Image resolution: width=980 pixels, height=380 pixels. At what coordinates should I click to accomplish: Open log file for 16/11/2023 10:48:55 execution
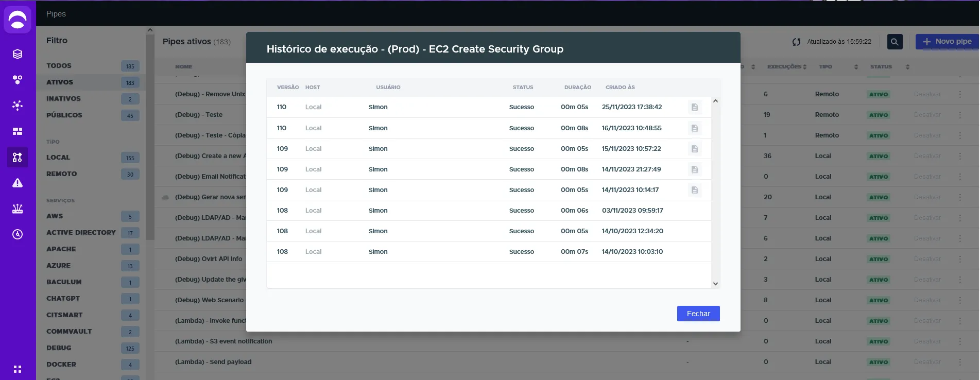click(x=695, y=128)
